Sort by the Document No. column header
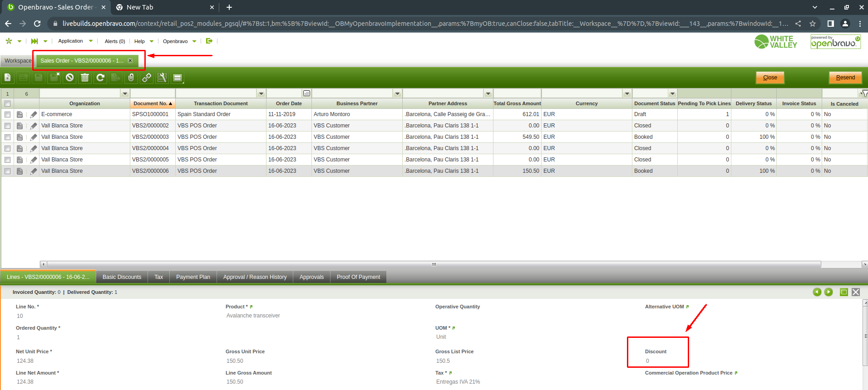This screenshot has width=868, height=390. 153,103
